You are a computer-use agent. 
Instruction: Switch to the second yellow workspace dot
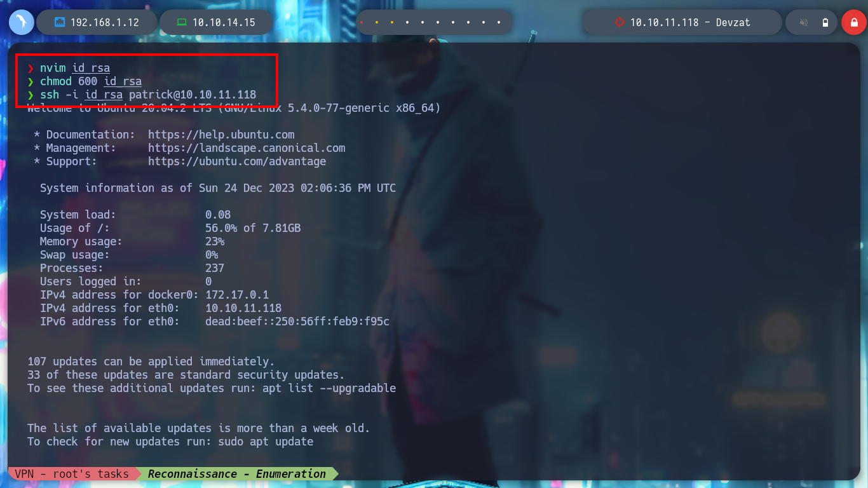pos(377,22)
